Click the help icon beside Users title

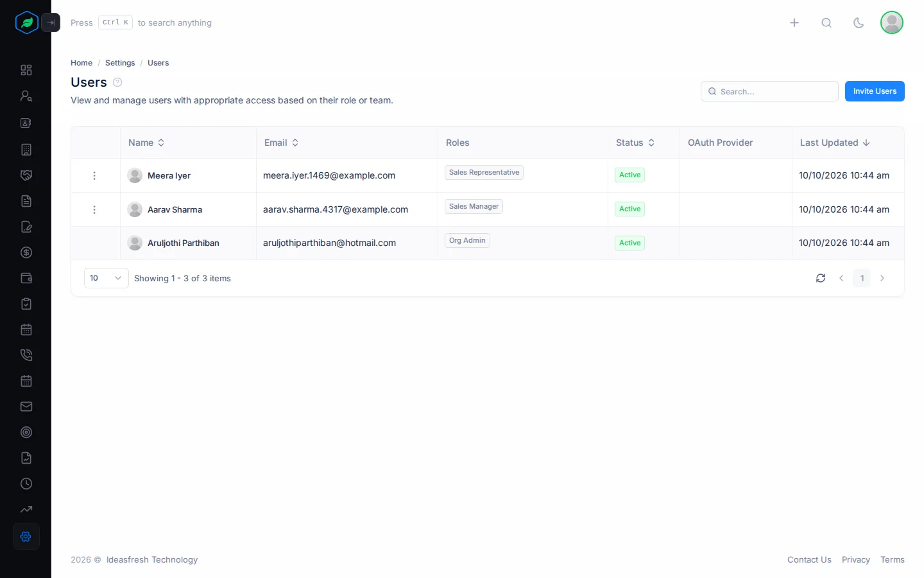point(117,82)
